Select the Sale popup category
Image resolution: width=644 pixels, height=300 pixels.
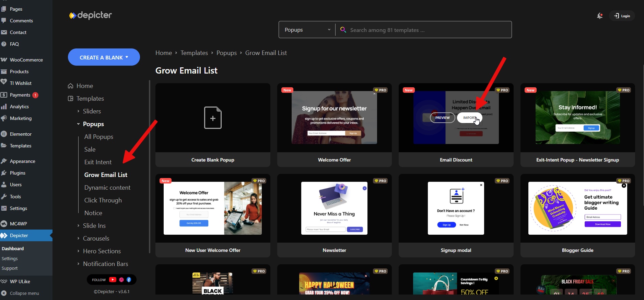pyautogui.click(x=90, y=149)
